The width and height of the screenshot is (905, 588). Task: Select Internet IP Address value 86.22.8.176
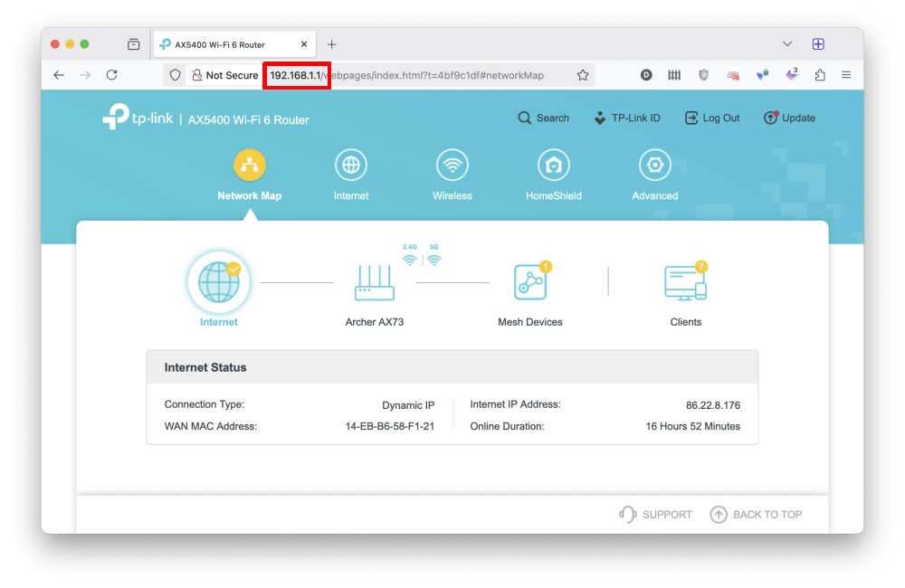(713, 405)
